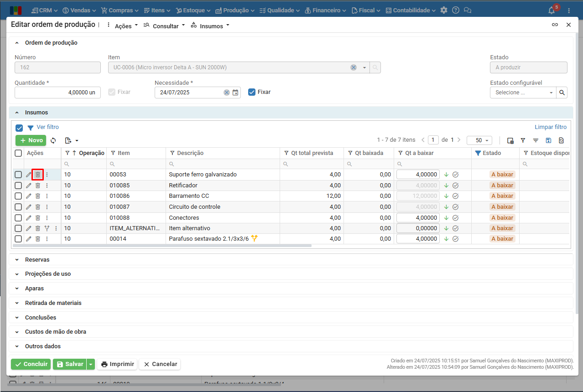The image size is (583, 392).
Task: Open the Financeiro top menu
Action: click(x=325, y=10)
